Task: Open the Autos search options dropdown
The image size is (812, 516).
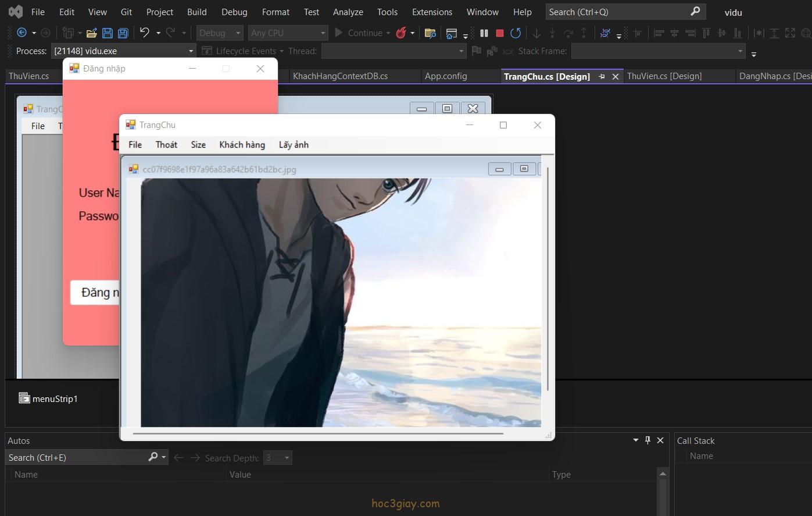Action: pos(164,457)
